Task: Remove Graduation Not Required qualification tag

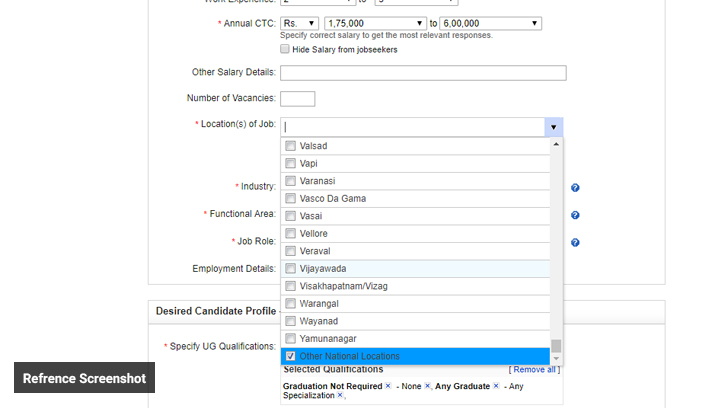Action: 388,386
